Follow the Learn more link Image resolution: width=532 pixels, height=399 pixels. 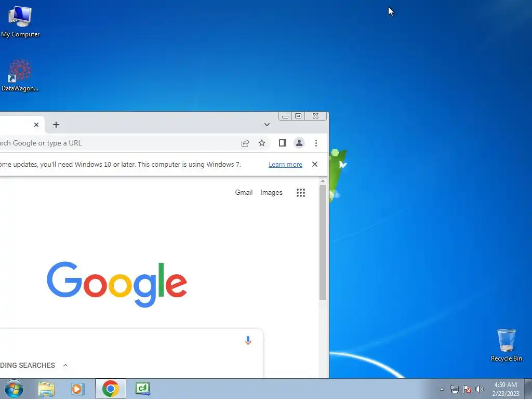[x=285, y=165]
